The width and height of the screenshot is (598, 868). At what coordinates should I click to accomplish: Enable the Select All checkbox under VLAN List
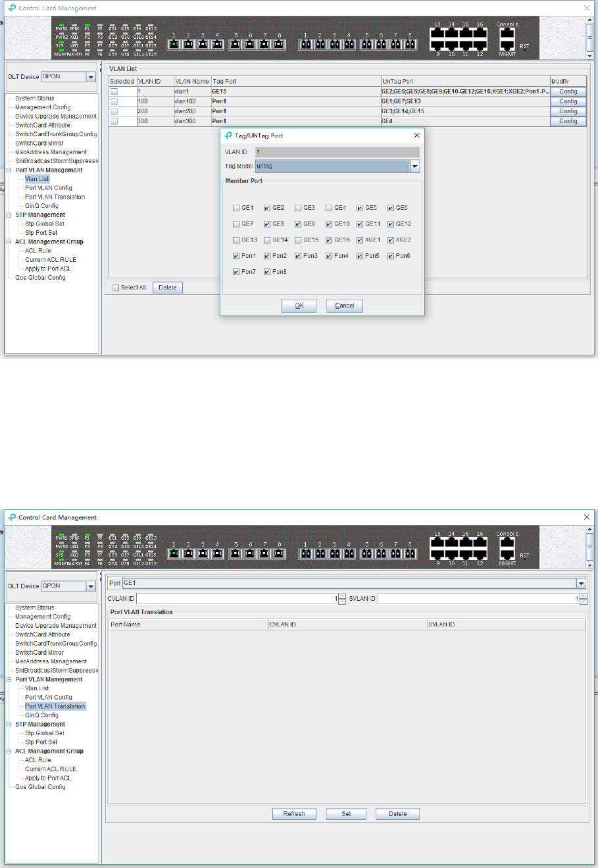(116, 288)
